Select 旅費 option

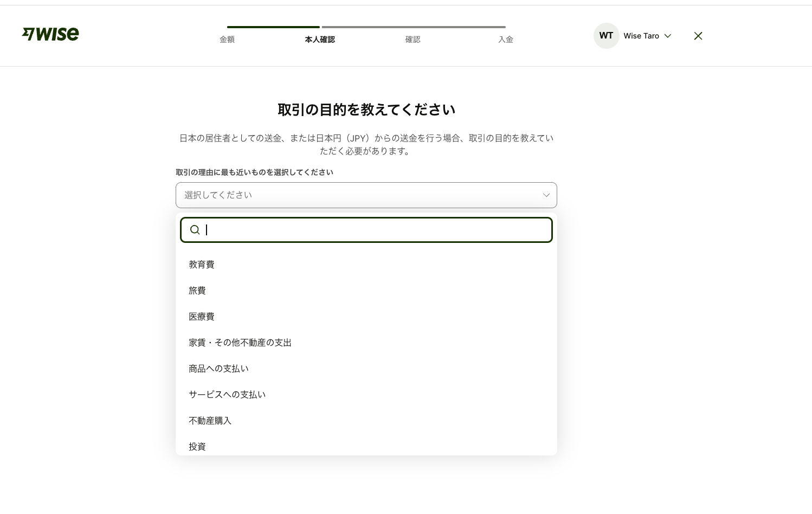coord(197,291)
